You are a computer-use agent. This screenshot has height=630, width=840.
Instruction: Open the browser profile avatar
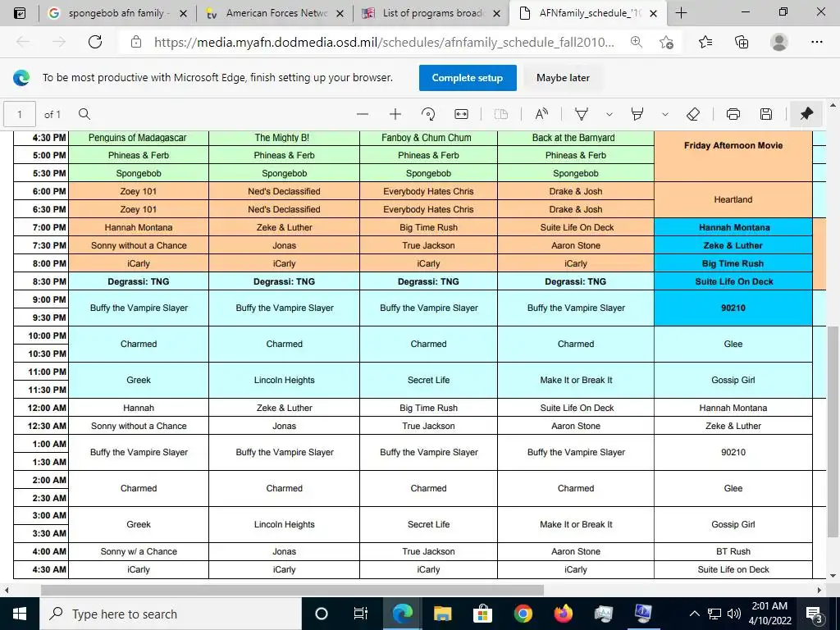779,42
